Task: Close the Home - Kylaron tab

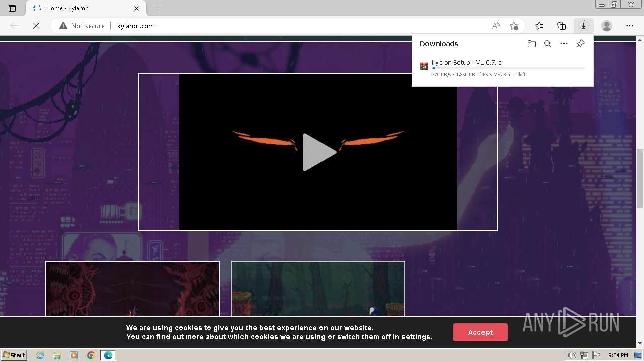Action: (137, 8)
